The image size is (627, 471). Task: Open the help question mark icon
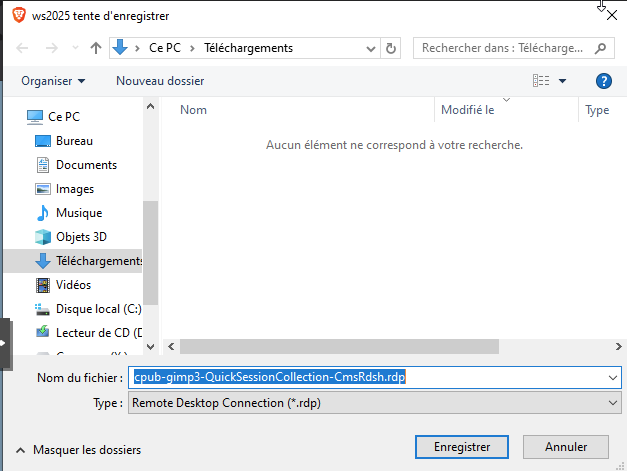[603, 81]
